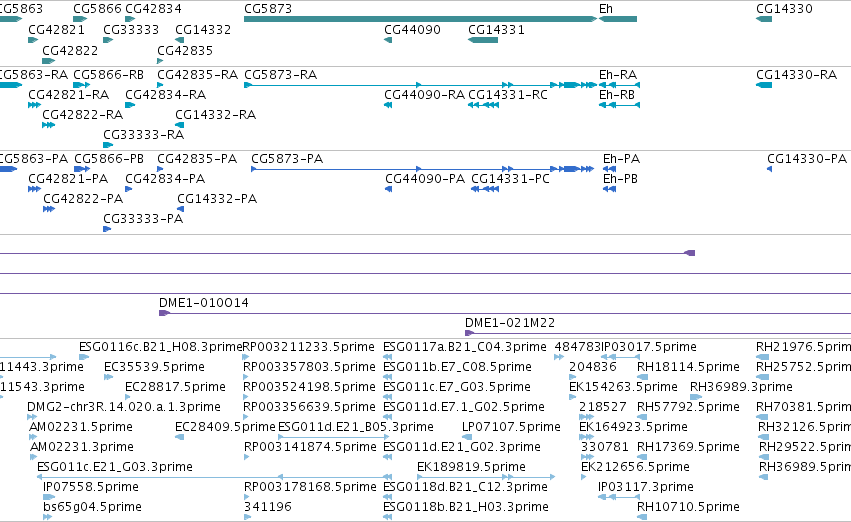Select the CG5873 gene label
851x522 pixels.
268,9
